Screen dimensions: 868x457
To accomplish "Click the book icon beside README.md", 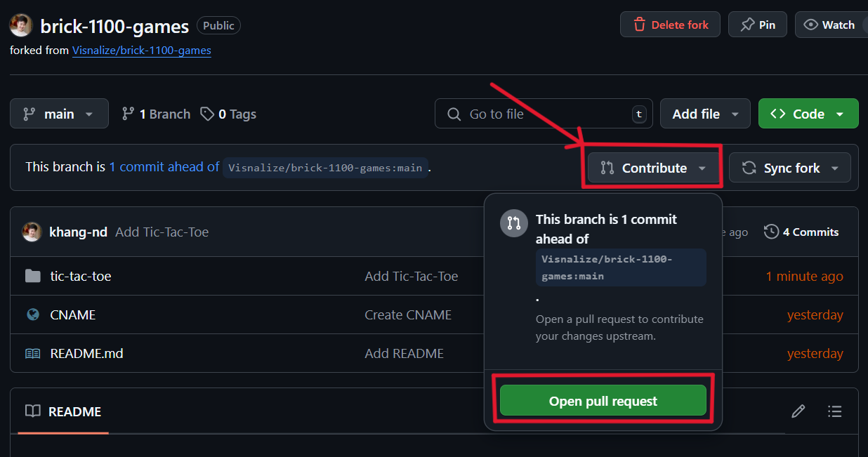I will coord(32,353).
